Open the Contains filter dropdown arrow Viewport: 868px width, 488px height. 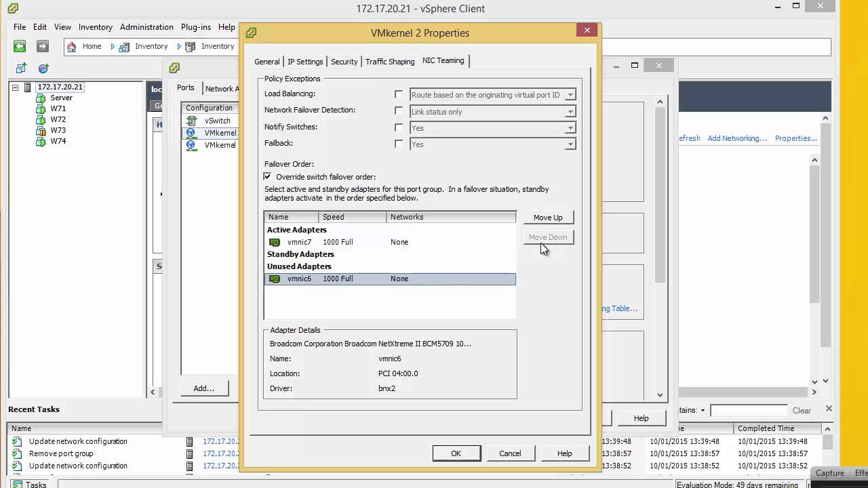[703, 410]
